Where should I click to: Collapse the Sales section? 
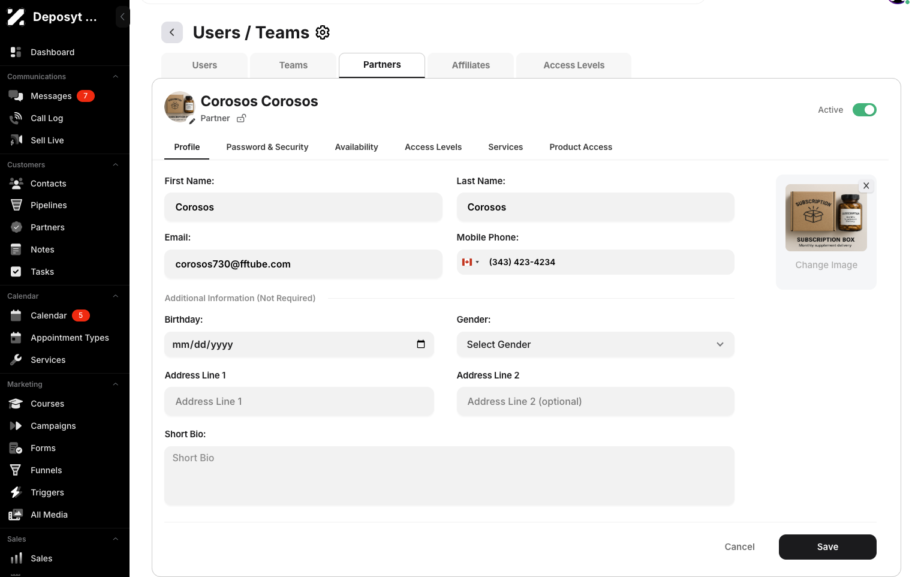(x=116, y=539)
